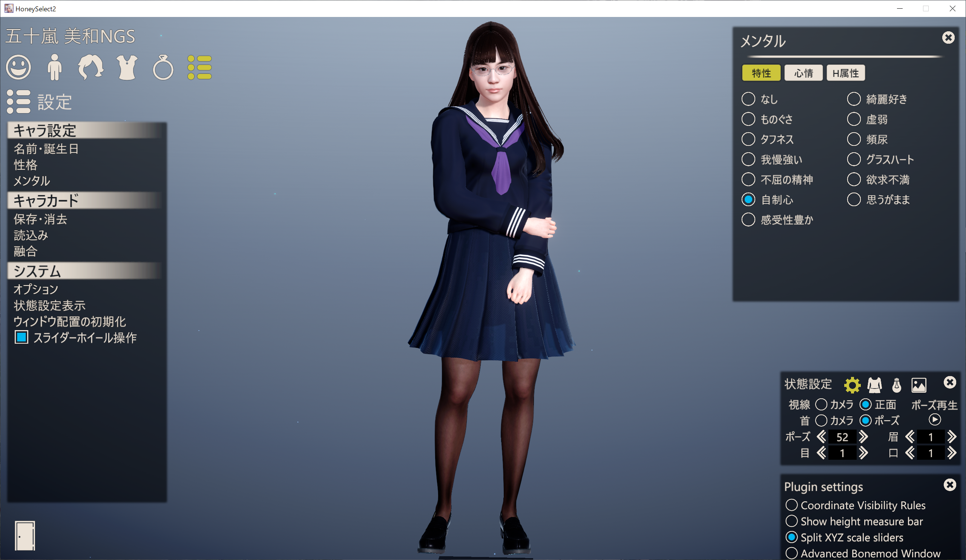Switch to the 特性 tab

[x=761, y=73]
